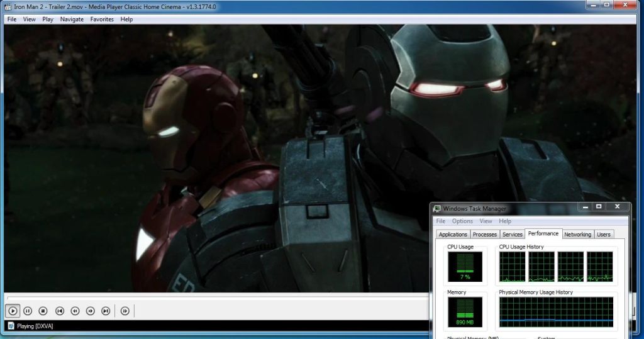This screenshot has width=644, height=339.
Task: Open the Navigate menu
Action: (x=72, y=19)
